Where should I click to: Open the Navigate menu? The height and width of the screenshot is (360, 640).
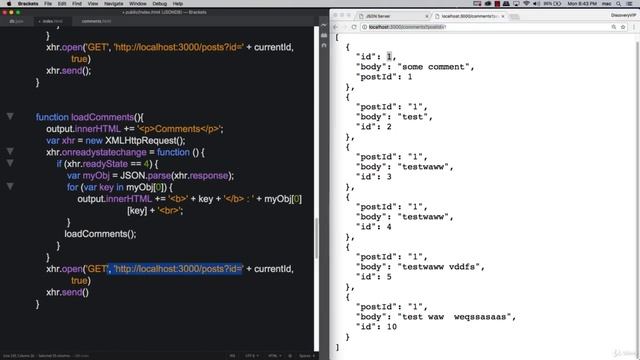113,4
